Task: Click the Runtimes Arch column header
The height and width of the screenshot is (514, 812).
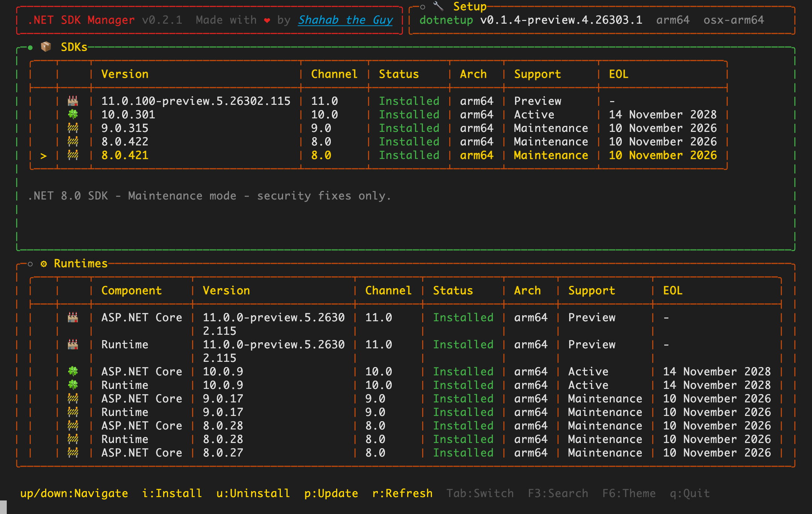Action: pos(527,290)
